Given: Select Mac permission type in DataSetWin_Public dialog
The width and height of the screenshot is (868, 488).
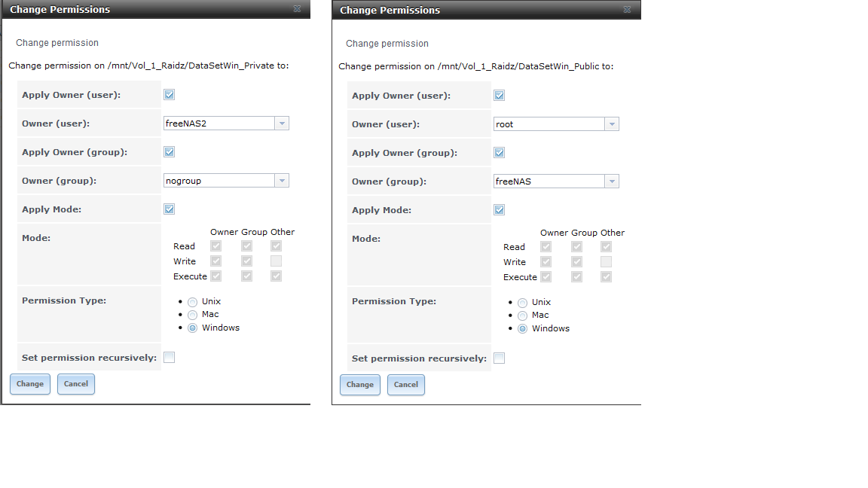Looking at the screenshot, I should pyautogui.click(x=523, y=316).
